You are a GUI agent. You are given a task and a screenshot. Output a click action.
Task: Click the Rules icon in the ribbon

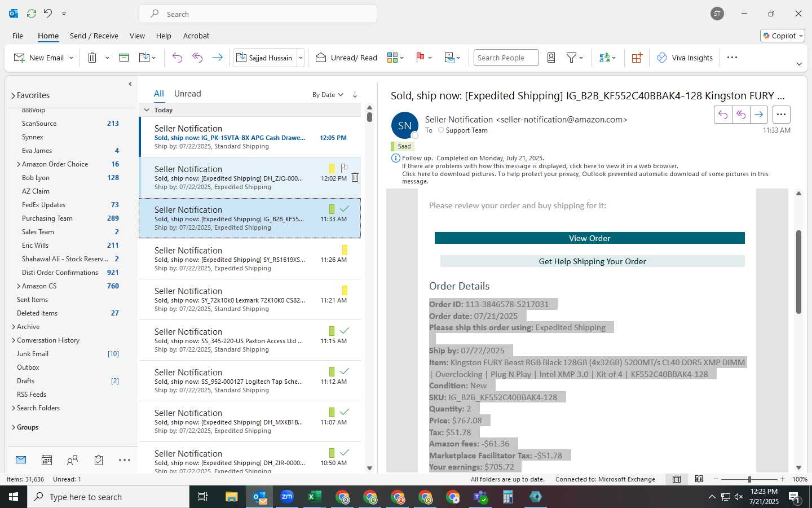[449, 58]
